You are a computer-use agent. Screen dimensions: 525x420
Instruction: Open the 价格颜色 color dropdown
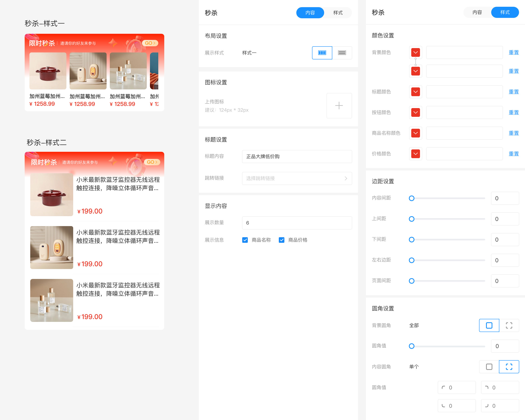[416, 154]
